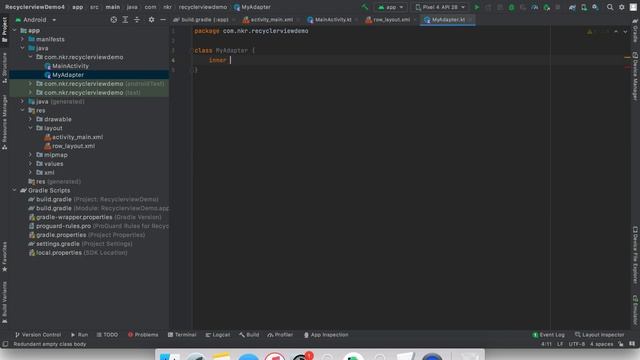Toggle tool window bars icon bottom-left
The image size is (640, 360).
pos(5,344)
